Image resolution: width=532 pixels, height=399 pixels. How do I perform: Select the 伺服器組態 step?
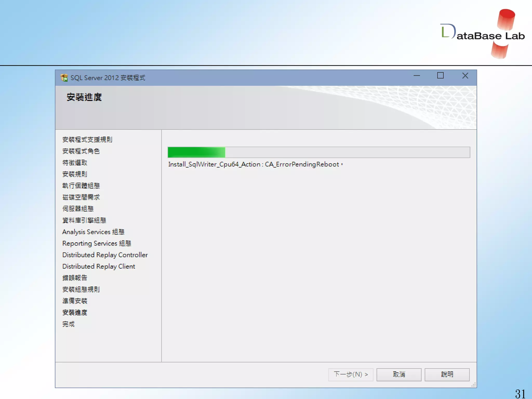pos(78,209)
